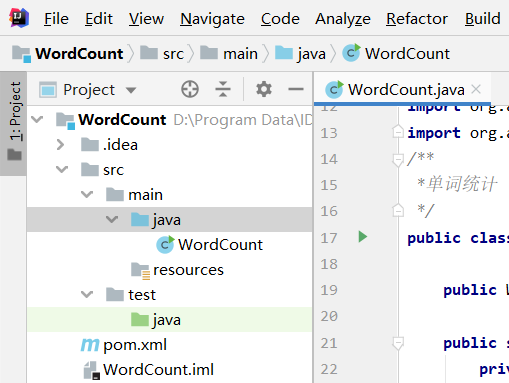Toggle the fold marker on line 16

click(398, 210)
